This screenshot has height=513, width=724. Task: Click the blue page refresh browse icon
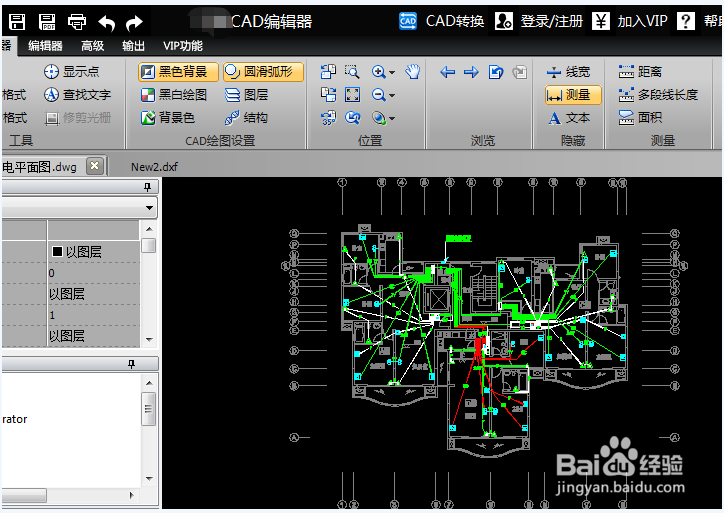click(x=495, y=72)
